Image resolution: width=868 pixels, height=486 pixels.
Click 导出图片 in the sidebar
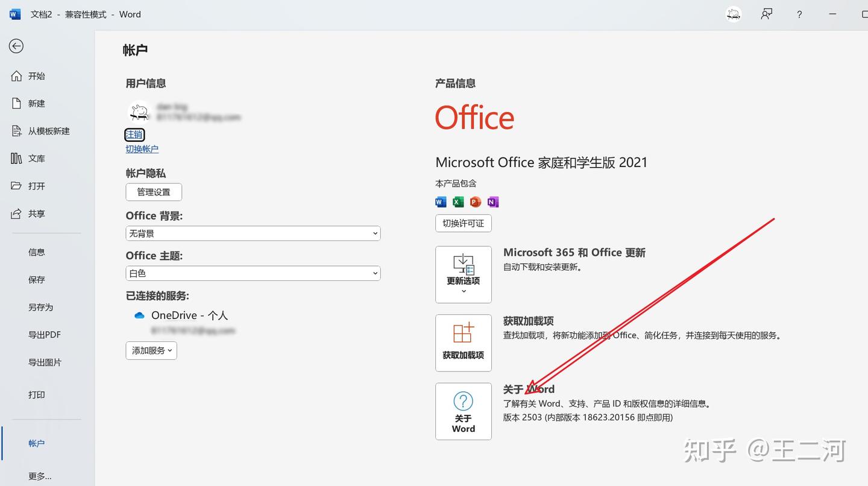point(44,362)
